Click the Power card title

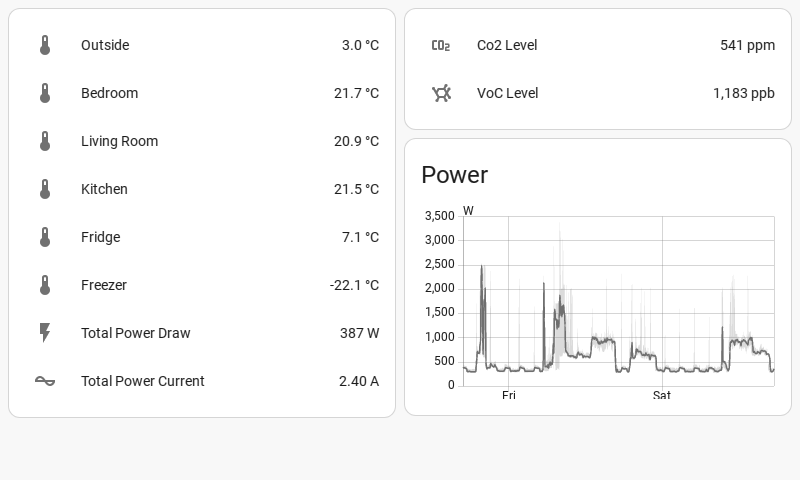(455, 175)
